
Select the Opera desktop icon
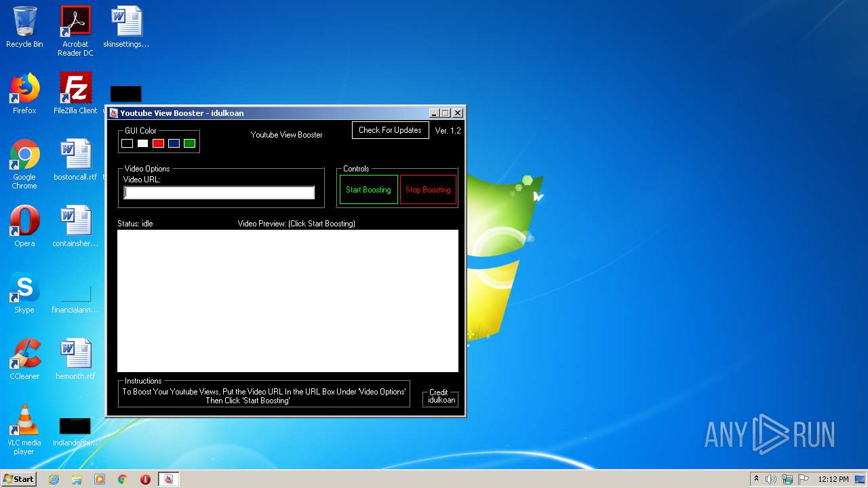pos(24,226)
